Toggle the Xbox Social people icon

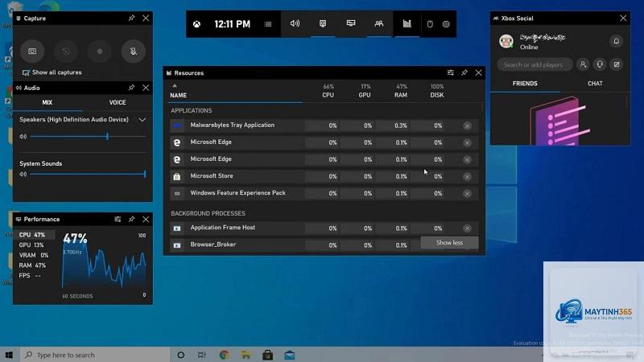tap(378, 23)
